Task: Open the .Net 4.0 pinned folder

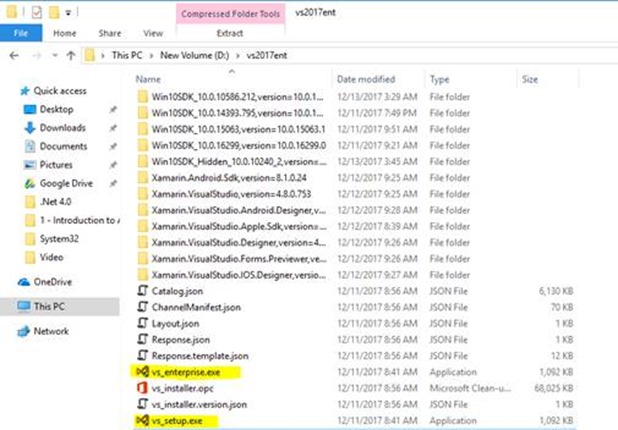Action: (x=56, y=202)
